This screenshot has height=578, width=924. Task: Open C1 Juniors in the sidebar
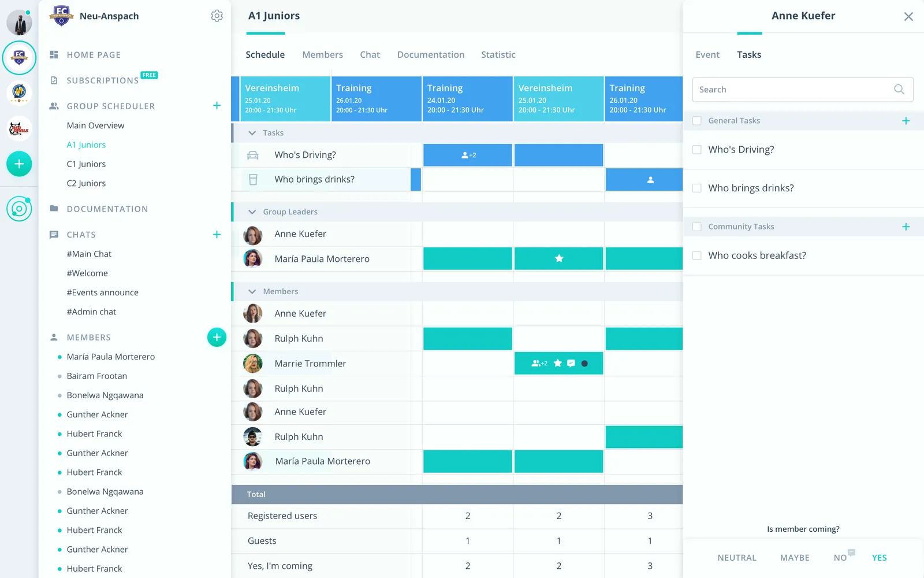[x=86, y=164]
